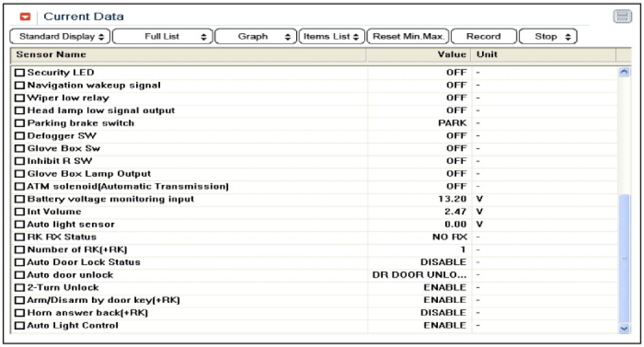This screenshot has height=347, width=644.
Task: Open the Standard Display dropdown
Action: (61, 37)
